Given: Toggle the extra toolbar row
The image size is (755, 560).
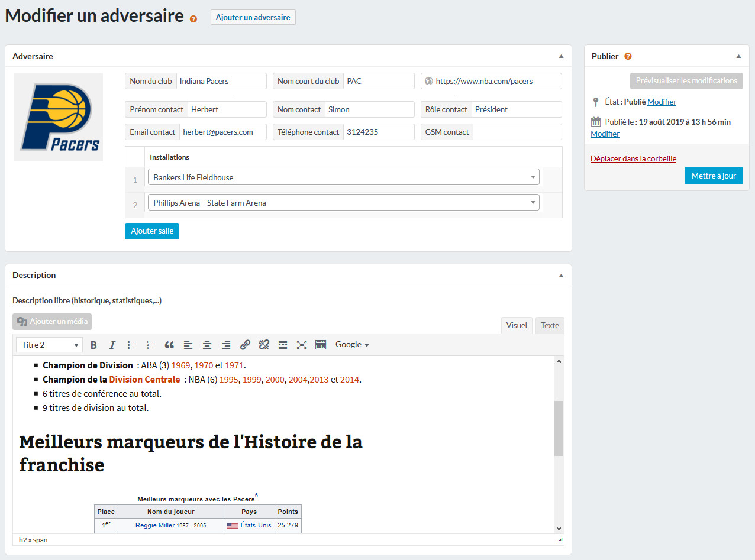Looking at the screenshot, I should coord(321,345).
